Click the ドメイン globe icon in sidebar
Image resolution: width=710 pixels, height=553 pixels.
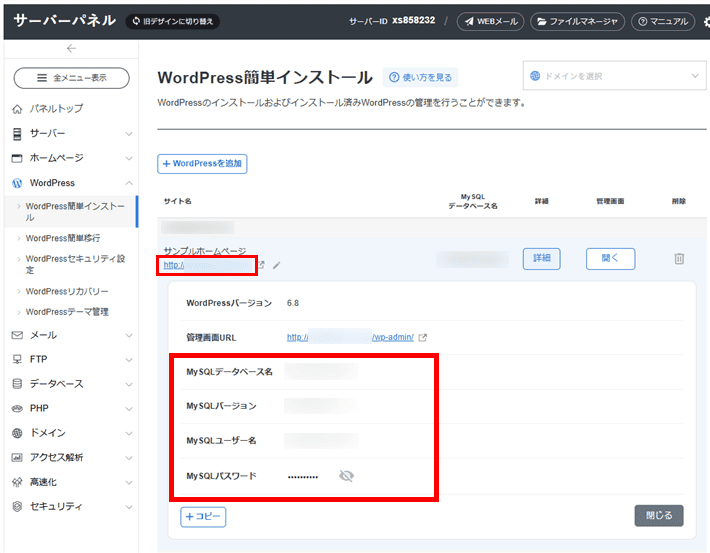17,433
